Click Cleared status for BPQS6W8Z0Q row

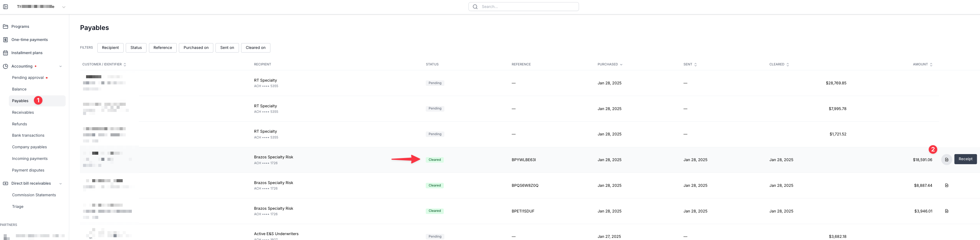435,186
